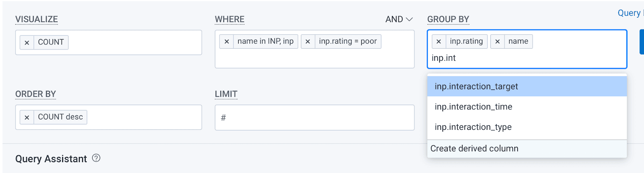Open the Query link at top right

tap(630, 13)
